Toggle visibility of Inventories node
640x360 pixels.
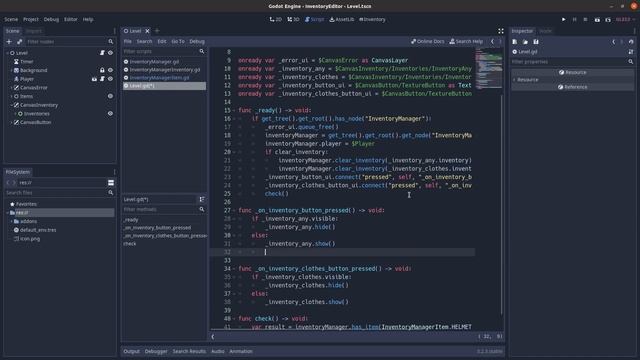point(110,113)
